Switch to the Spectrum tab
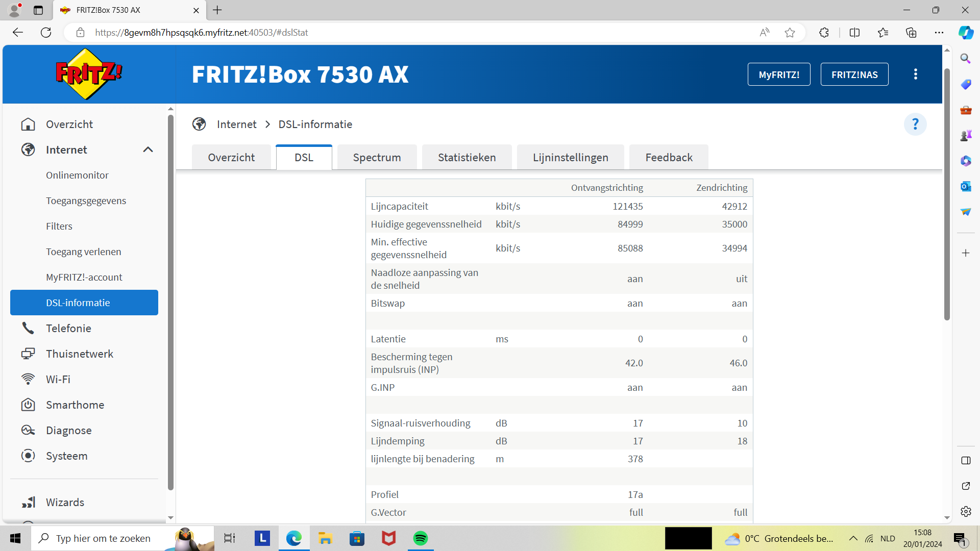 click(x=377, y=157)
